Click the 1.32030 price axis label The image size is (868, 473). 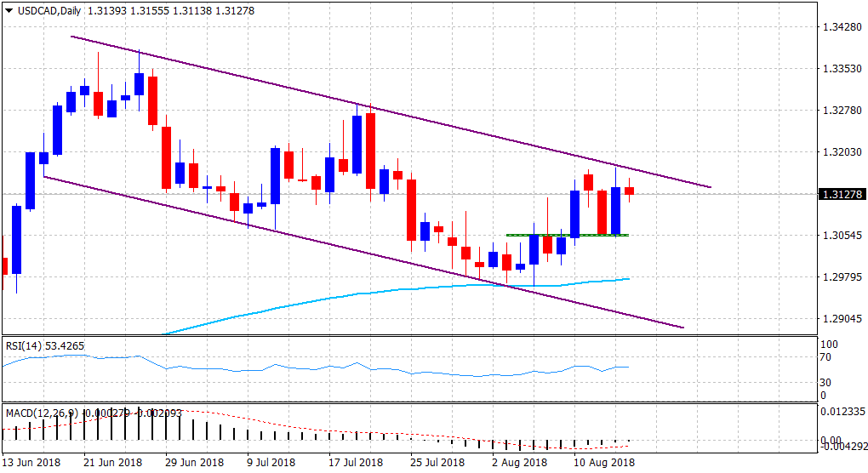pos(842,152)
